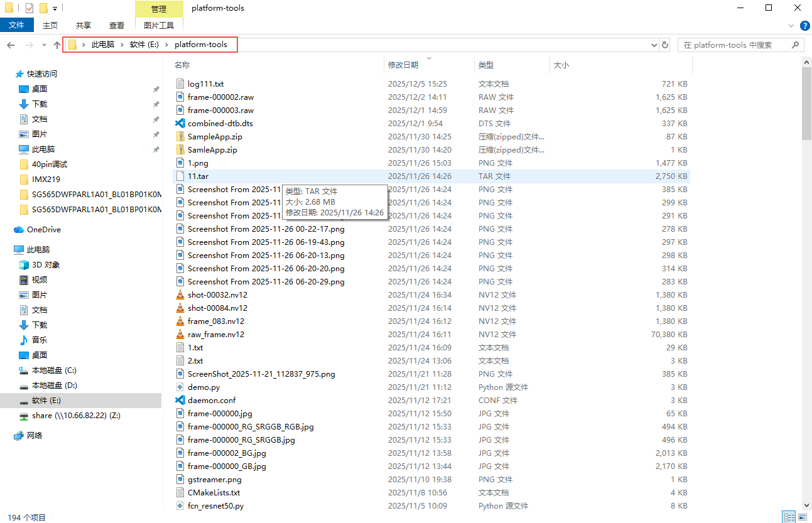Click the properties checkmark in quick access toolbar

tap(30, 8)
